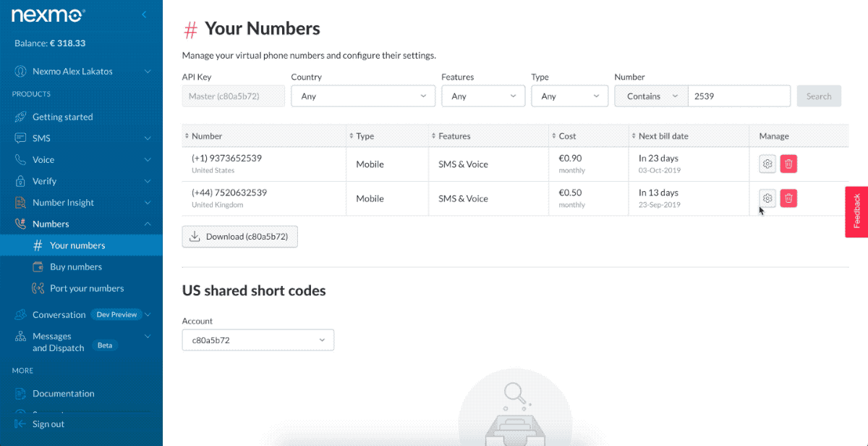This screenshot has width=868, height=446.
Task: Open the Feedback panel
Action: tap(857, 211)
